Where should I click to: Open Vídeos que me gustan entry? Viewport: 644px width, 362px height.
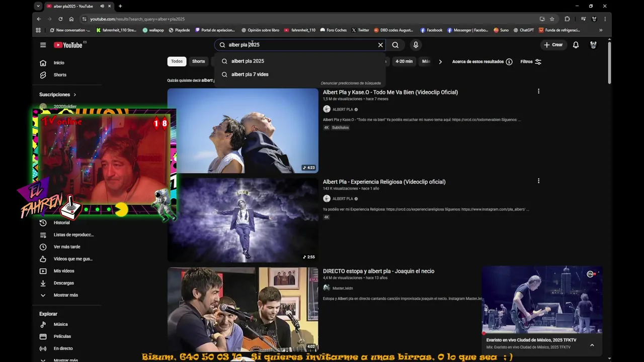pos(73,259)
